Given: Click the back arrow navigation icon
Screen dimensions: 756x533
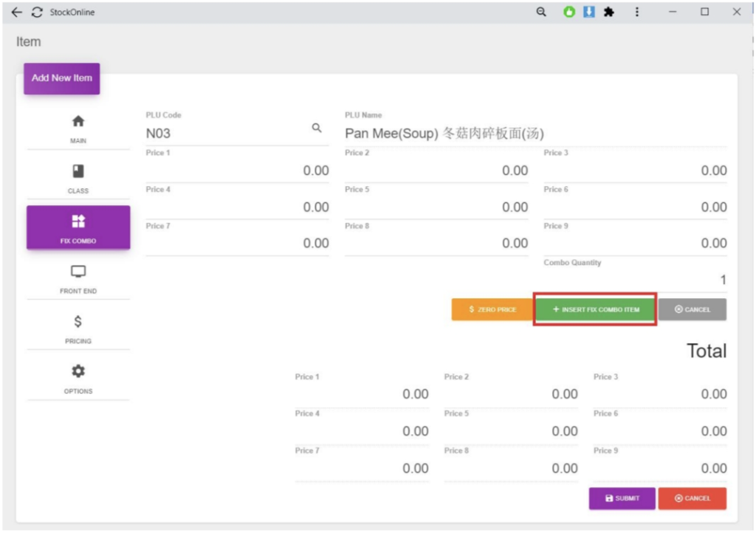Looking at the screenshot, I should tap(17, 13).
